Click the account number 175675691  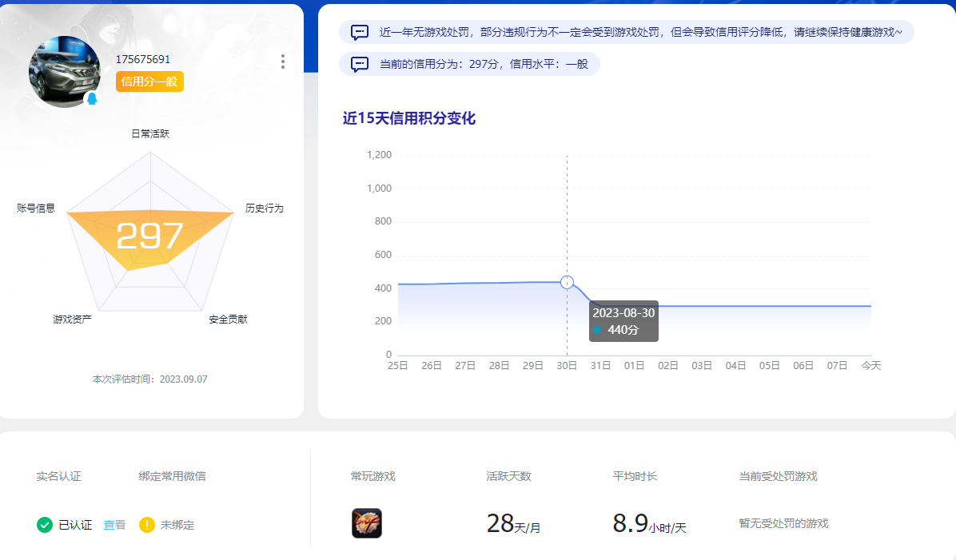(x=143, y=59)
